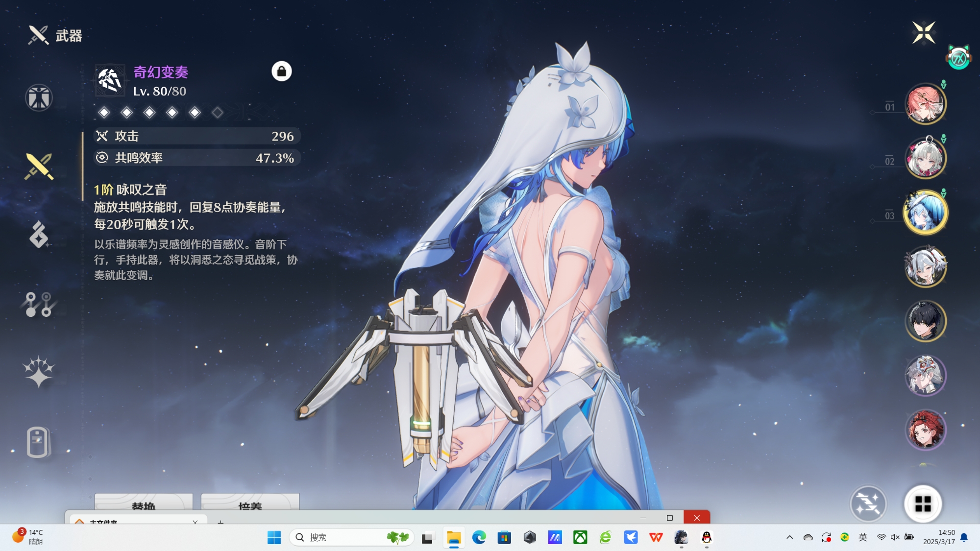Open the dark cube app on taskbar

530,537
